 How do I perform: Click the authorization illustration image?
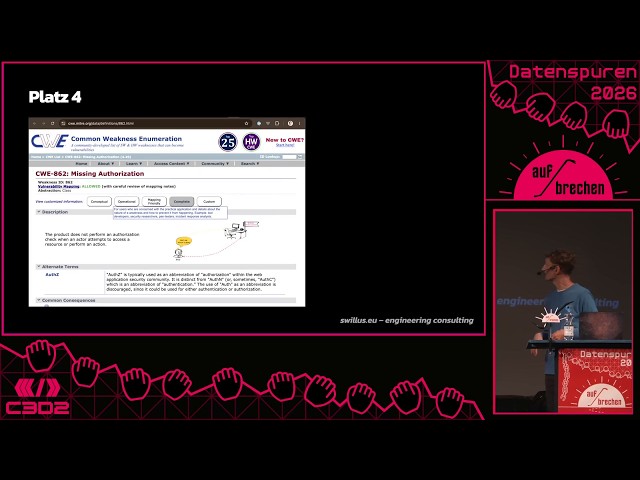(217, 241)
